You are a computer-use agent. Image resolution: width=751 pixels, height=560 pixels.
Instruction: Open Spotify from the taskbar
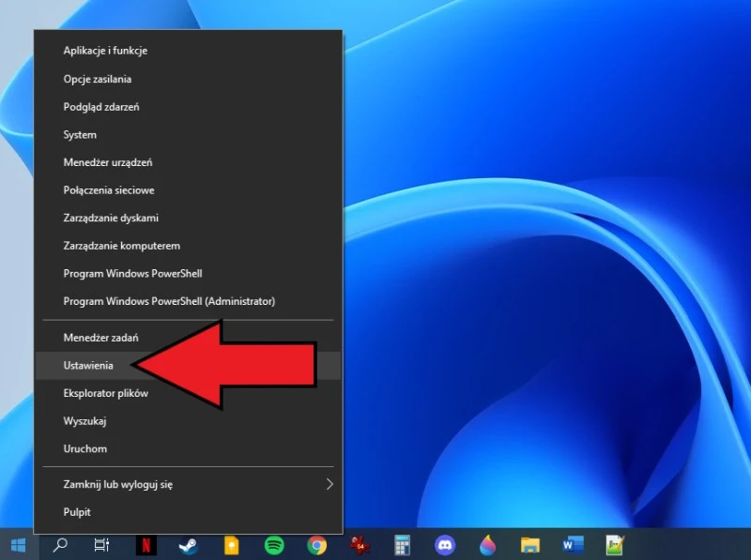273,545
